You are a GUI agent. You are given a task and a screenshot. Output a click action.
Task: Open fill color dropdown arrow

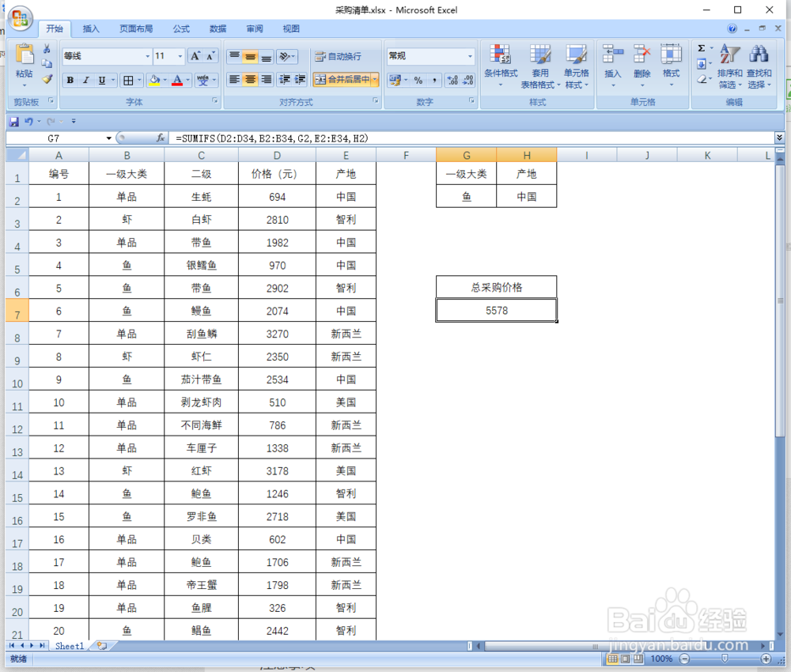pos(165,80)
